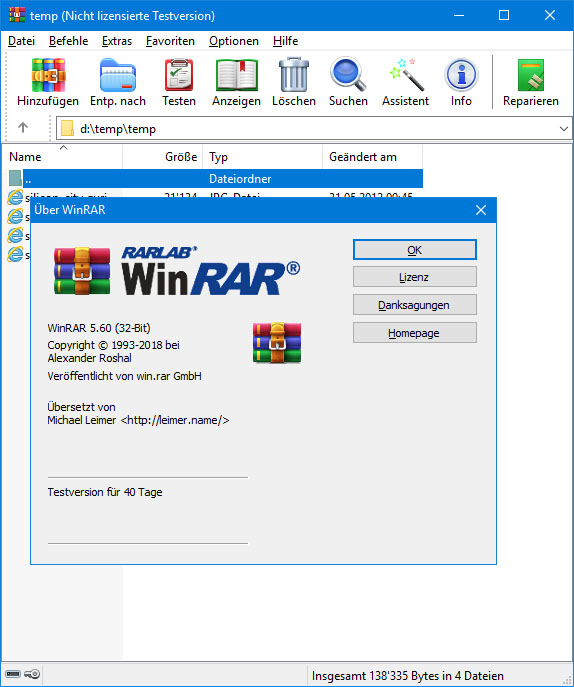Viewport: 574px width, 687px height.
Task: Click the 'Michael Leimer <http://leimer.name/>' line
Action: [x=138, y=420]
